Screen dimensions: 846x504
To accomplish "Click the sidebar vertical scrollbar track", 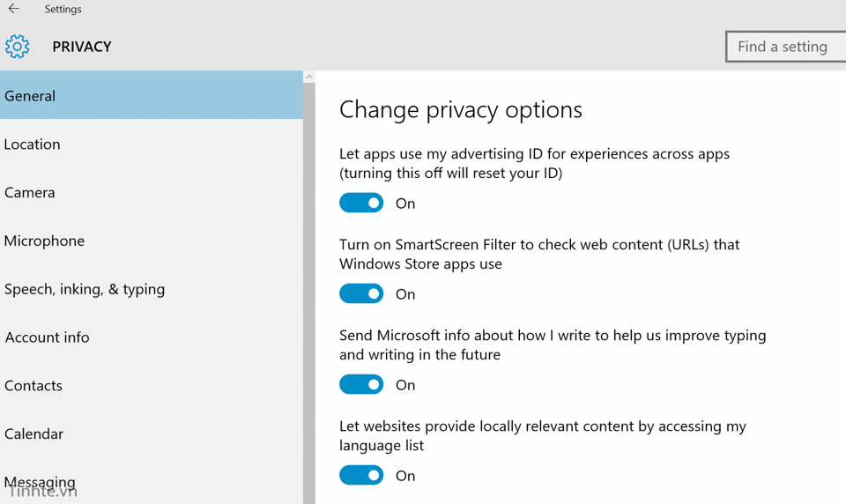I will (309, 291).
